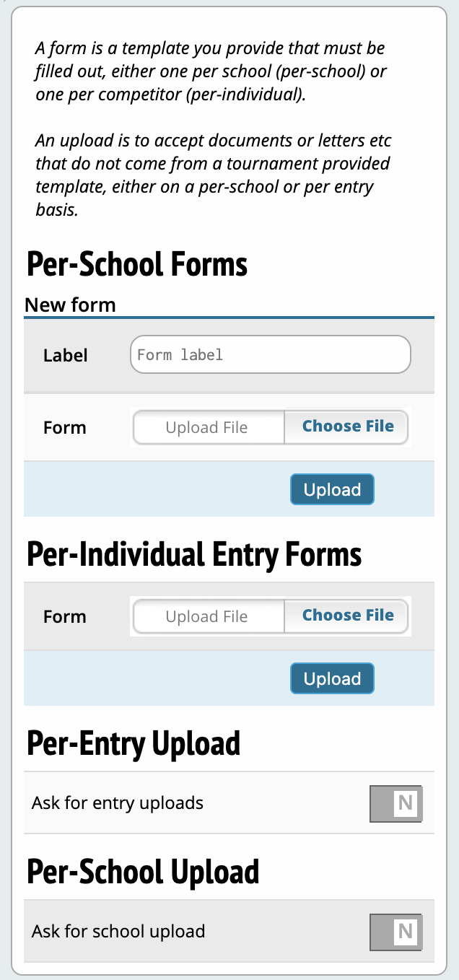Screen dimensions: 459x980
Task: Click the Per-Individual Entry Forms heading
Action: click(194, 554)
